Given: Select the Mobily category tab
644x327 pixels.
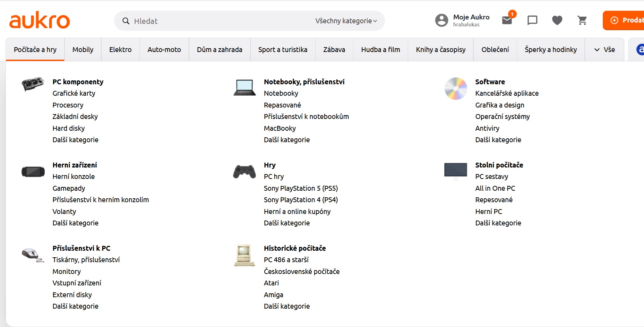Looking at the screenshot, I should point(83,50).
